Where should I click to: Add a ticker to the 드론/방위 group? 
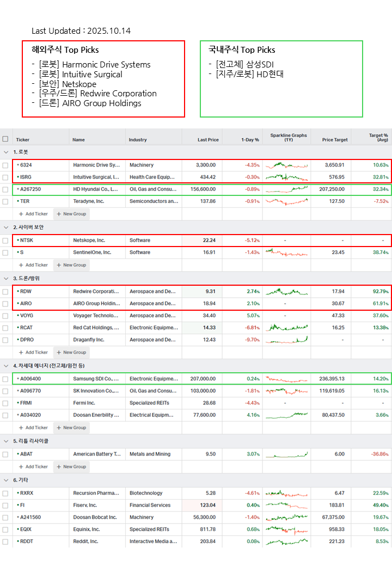[x=33, y=352]
